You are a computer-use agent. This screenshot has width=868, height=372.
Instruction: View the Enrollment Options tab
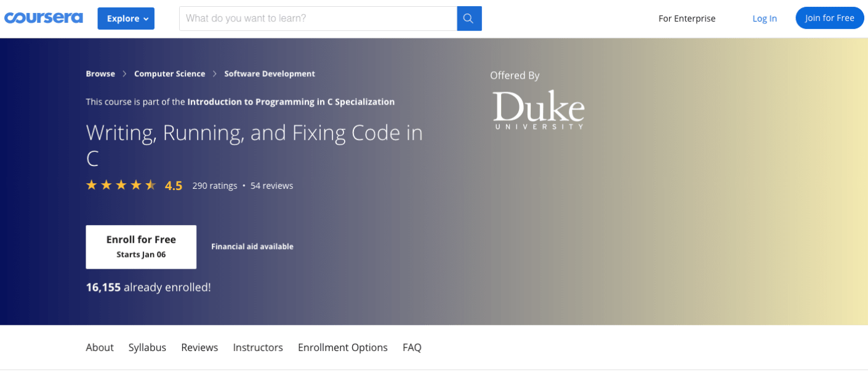[x=342, y=347]
